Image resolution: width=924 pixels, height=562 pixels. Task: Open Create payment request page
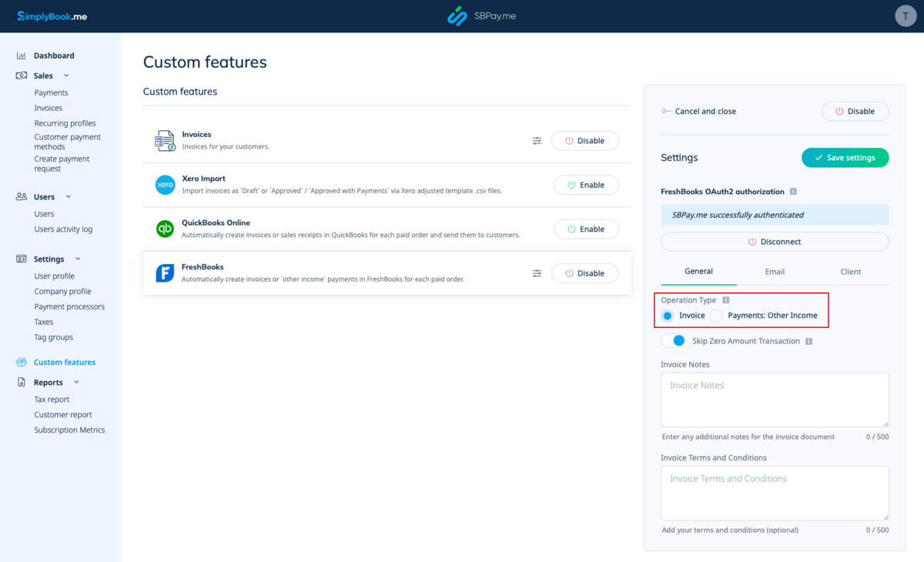[62, 163]
